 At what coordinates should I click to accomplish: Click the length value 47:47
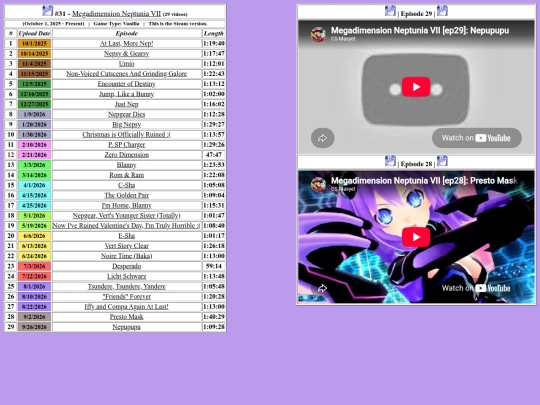(214, 155)
